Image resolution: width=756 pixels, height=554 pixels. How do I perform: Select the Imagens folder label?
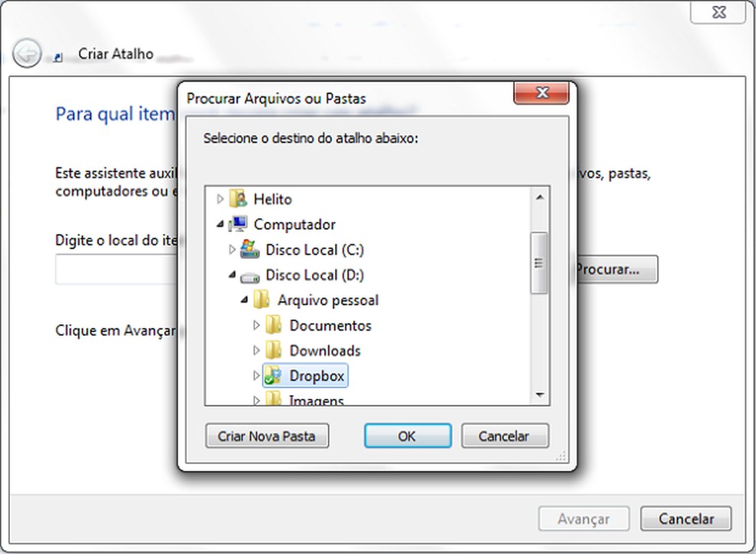317,400
